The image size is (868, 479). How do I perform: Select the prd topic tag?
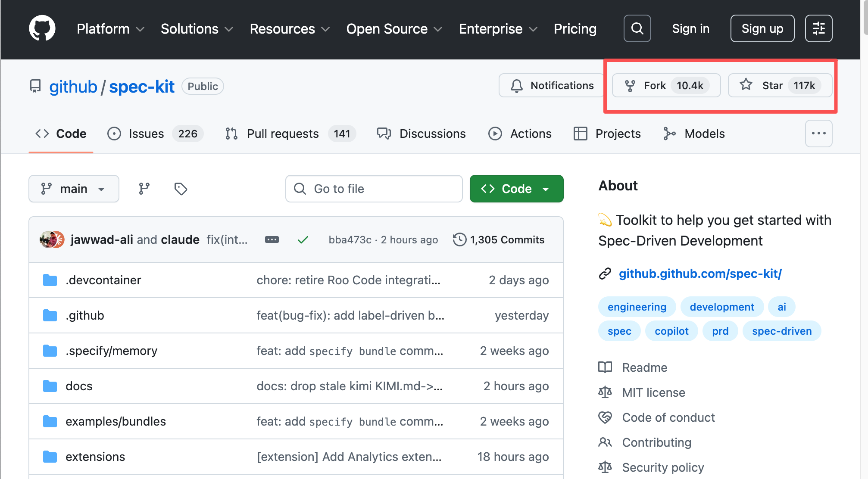720,331
